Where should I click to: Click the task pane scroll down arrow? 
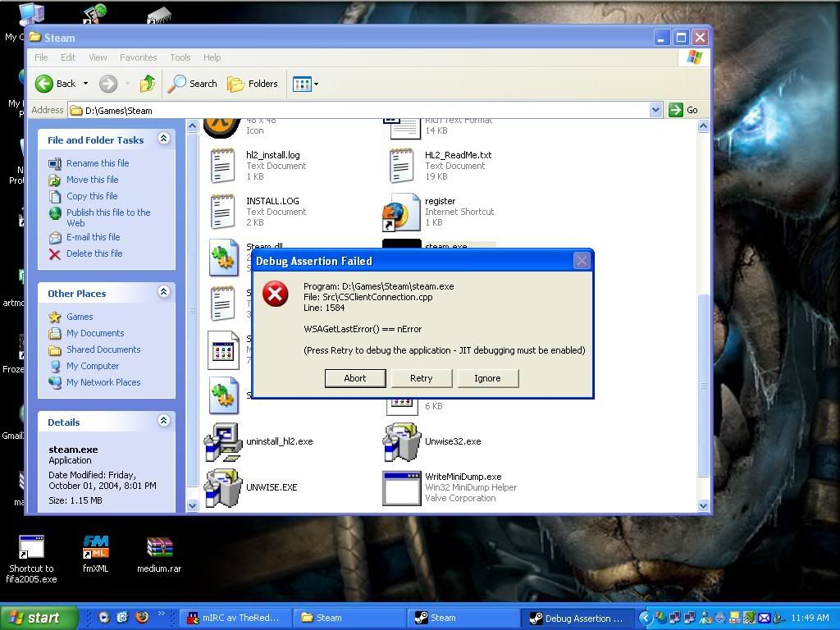pyautogui.click(x=192, y=505)
